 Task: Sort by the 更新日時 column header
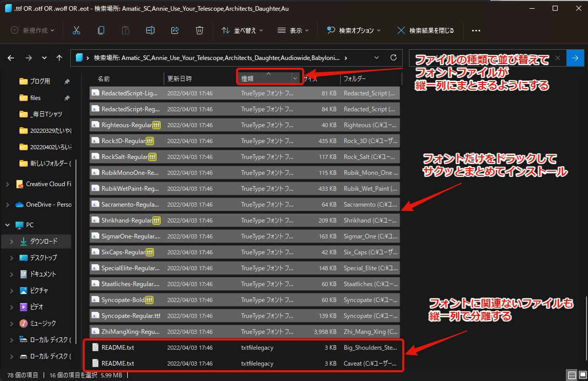tap(180, 79)
